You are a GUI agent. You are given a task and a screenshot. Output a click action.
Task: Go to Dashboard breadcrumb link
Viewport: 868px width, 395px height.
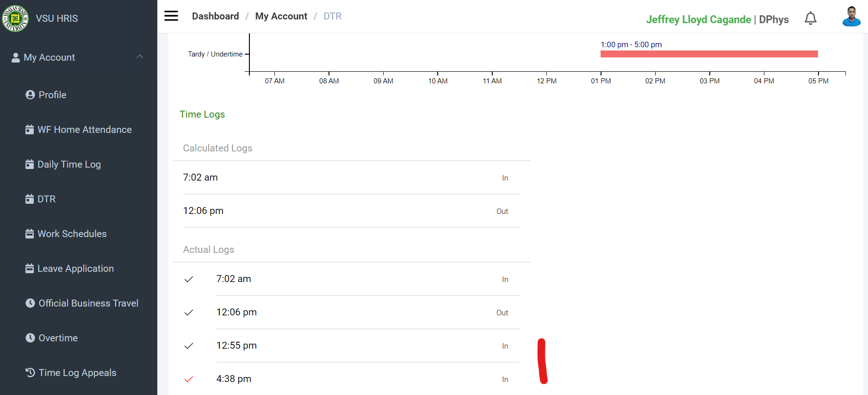click(x=215, y=16)
